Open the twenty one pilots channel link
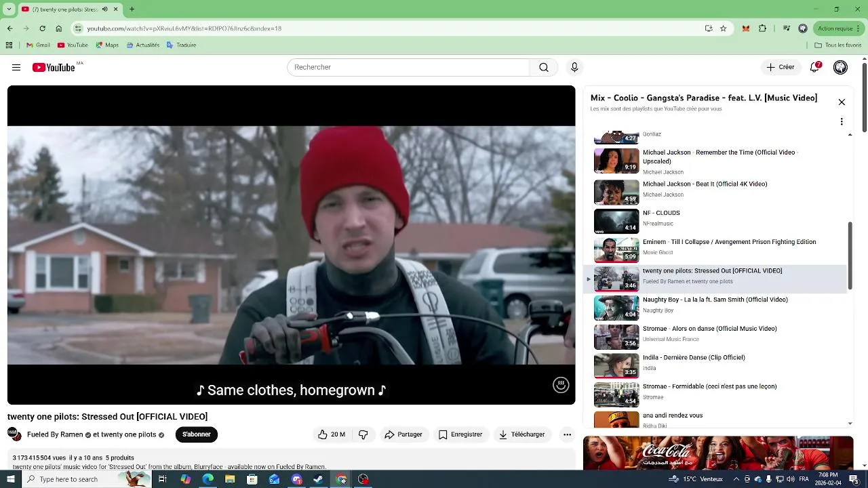This screenshot has width=868, height=488. (x=129, y=434)
